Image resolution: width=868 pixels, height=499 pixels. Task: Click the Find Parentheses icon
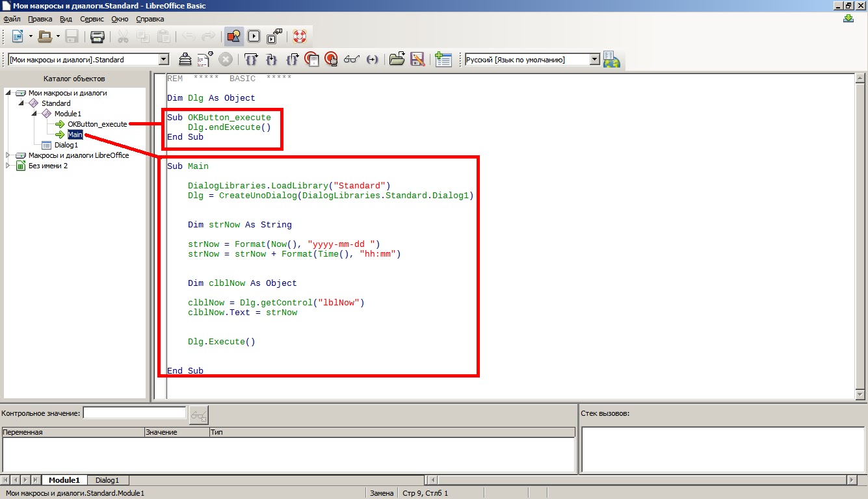coord(371,59)
